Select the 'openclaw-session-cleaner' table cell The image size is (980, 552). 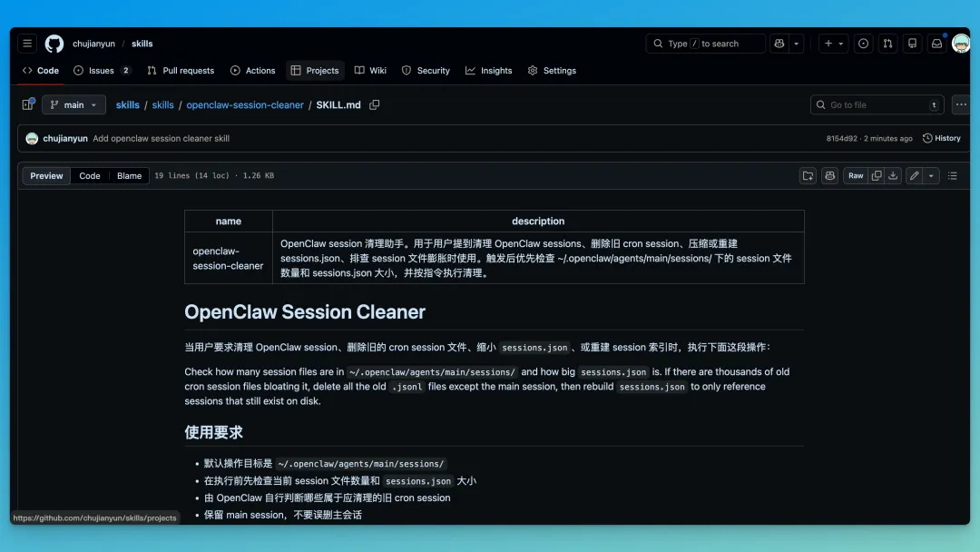pos(228,258)
